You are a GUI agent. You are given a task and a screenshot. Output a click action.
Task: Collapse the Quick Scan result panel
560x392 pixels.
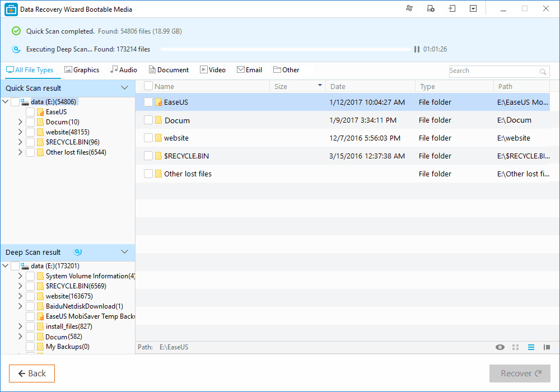(124, 87)
